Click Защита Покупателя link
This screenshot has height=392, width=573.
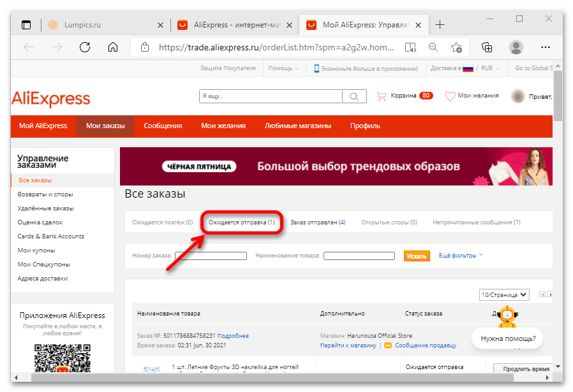[x=228, y=68]
